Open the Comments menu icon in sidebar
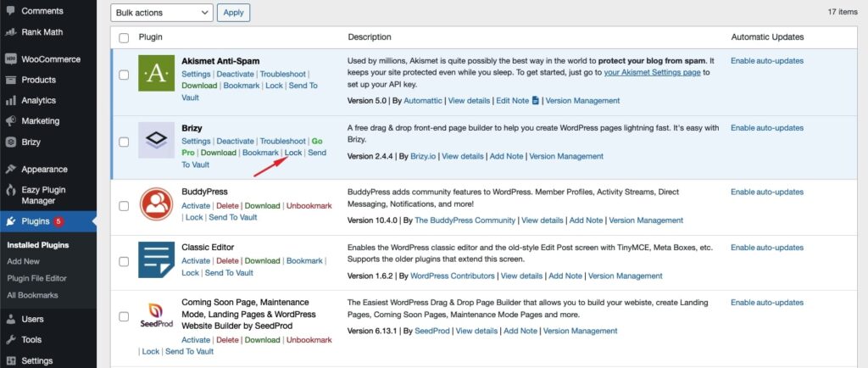Image resolution: width=868 pixels, height=368 pixels. click(10, 11)
